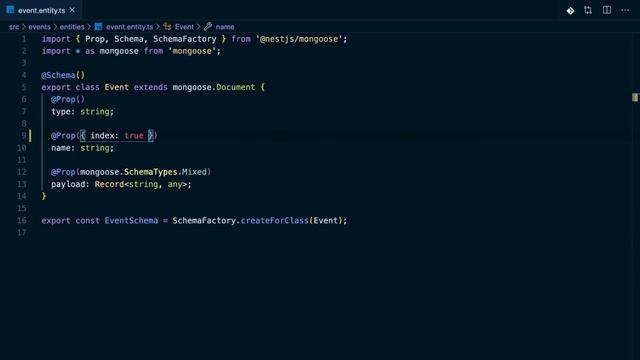640x360 pixels.
Task: Click the @Schema() decorator
Action: (63, 75)
